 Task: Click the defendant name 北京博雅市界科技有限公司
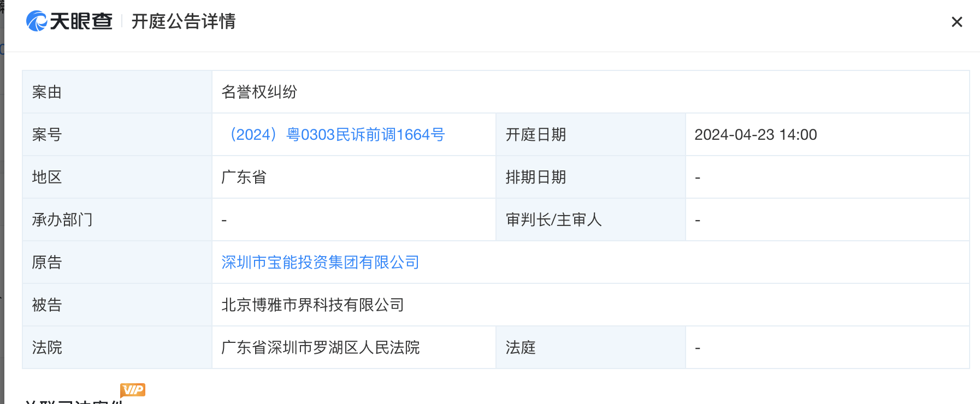[312, 305]
